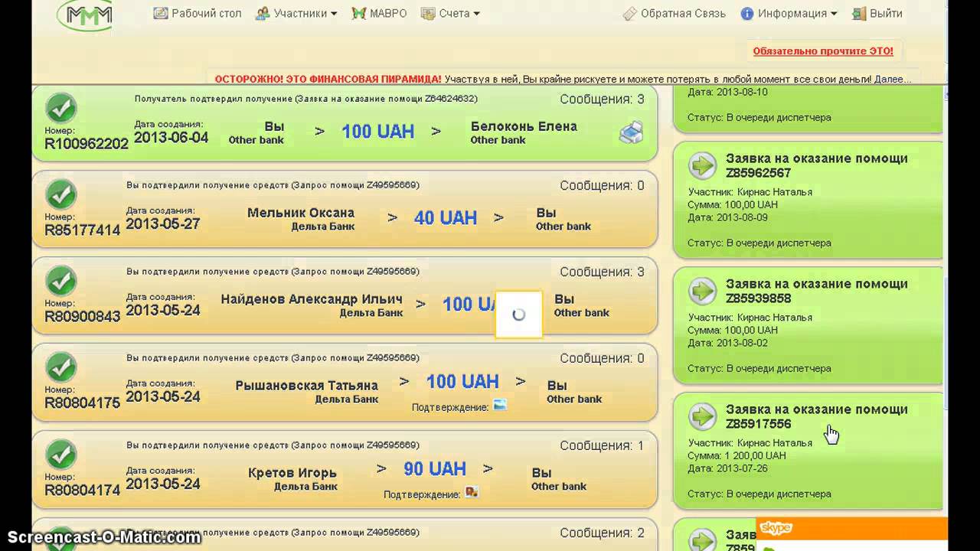Click 'Далее...' in the warning banner
The width and height of the screenshot is (980, 551).
click(893, 79)
